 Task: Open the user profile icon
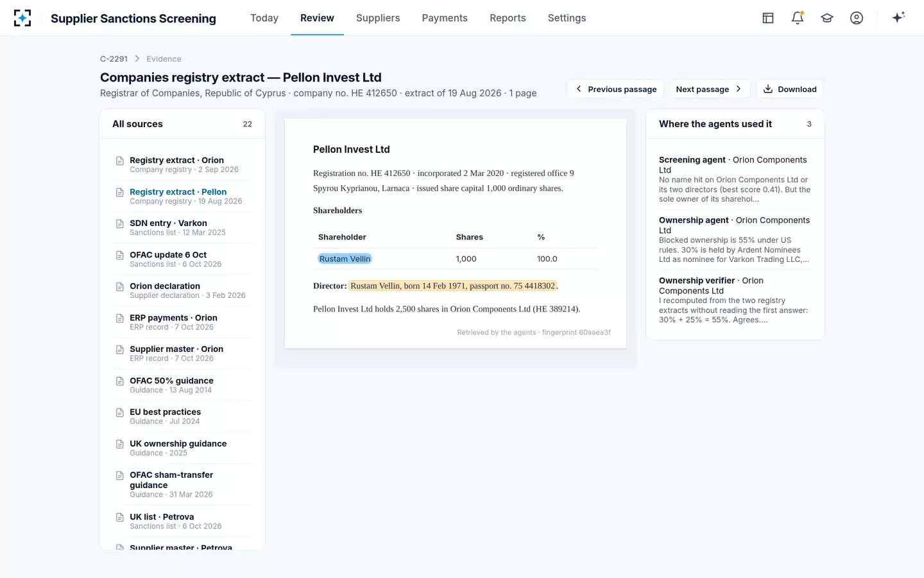pos(857,18)
